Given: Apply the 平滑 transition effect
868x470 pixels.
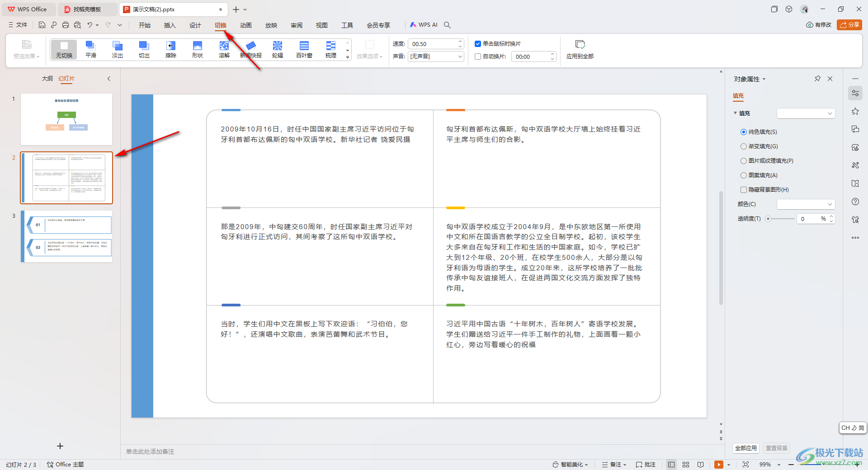Looking at the screenshot, I should (90, 49).
